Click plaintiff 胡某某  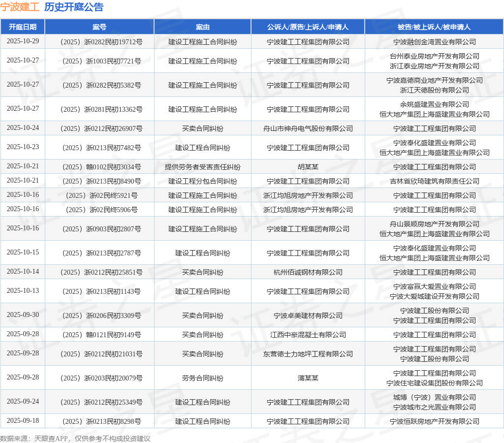308,167
